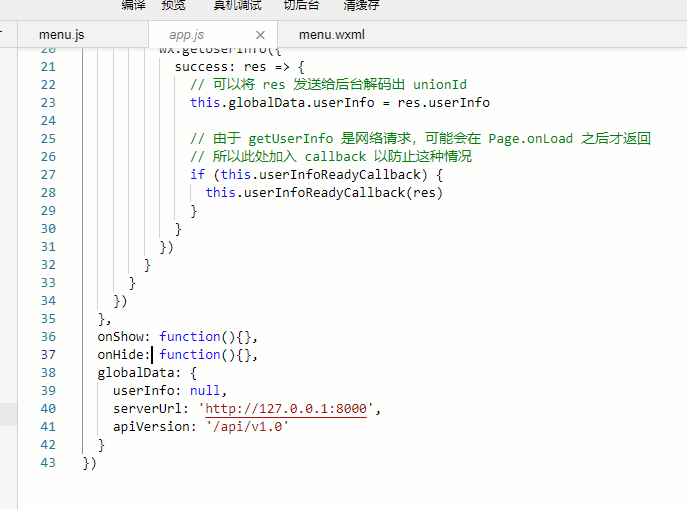Click line number 36 in gutter

pos(48,337)
